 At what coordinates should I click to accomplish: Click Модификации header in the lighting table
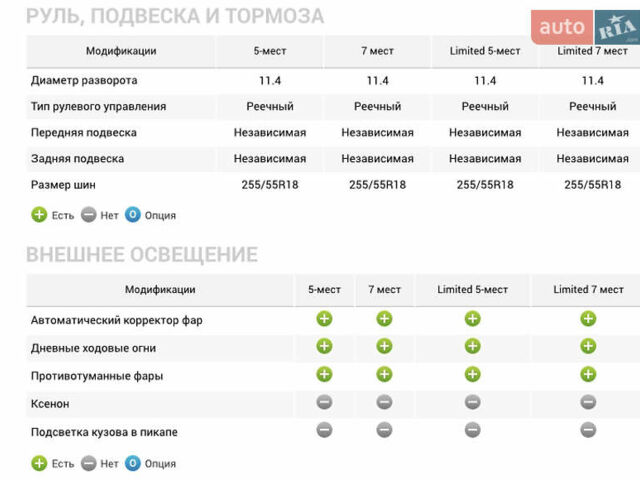click(x=160, y=289)
